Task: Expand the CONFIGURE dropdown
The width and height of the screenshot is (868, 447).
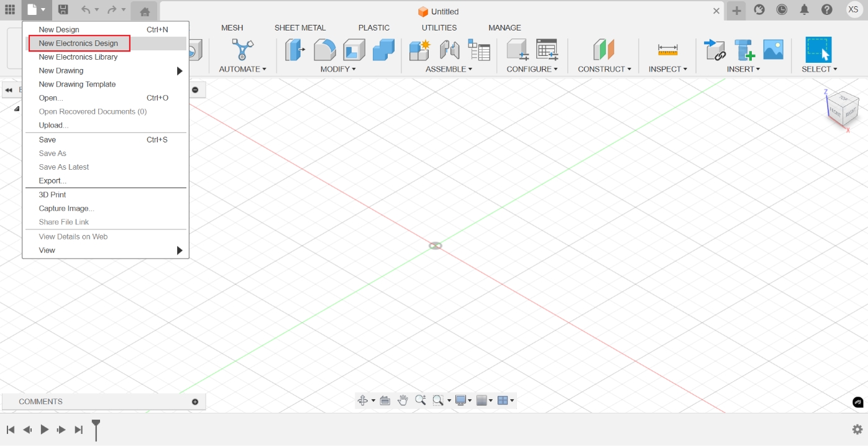Action: click(x=532, y=69)
